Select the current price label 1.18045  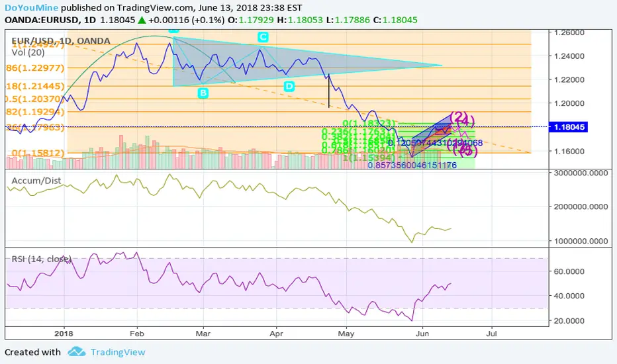point(569,127)
